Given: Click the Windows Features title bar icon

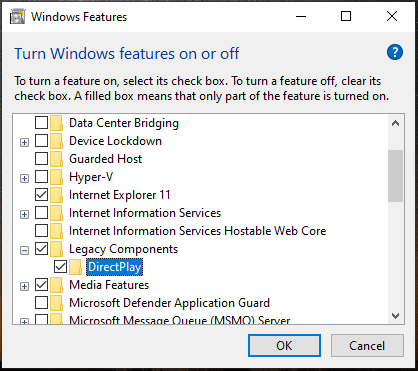Looking at the screenshot, I should click(17, 17).
